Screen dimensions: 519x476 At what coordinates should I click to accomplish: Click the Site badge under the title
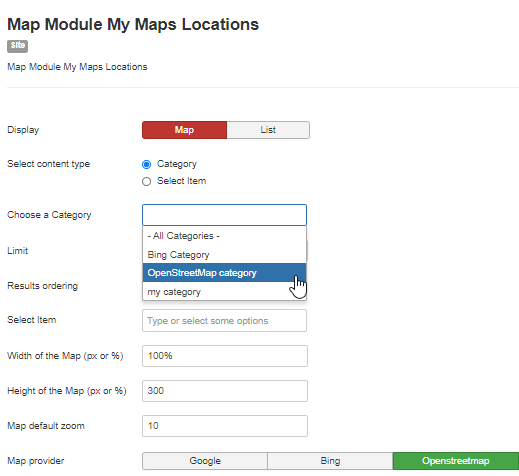click(x=17, y=46)
